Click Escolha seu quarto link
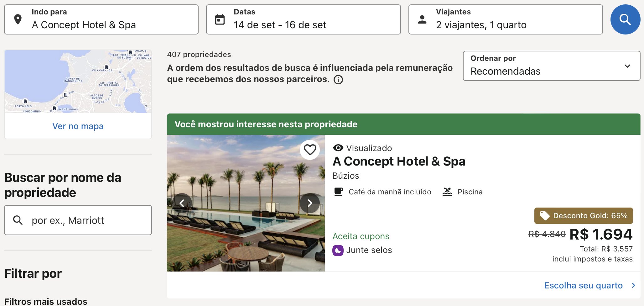Screen dimensions: 644x306 click(x=583, y=285)
